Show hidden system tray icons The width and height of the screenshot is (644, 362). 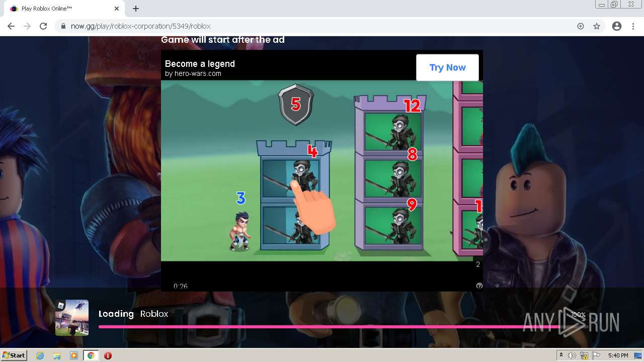click(x=561, y=355)
